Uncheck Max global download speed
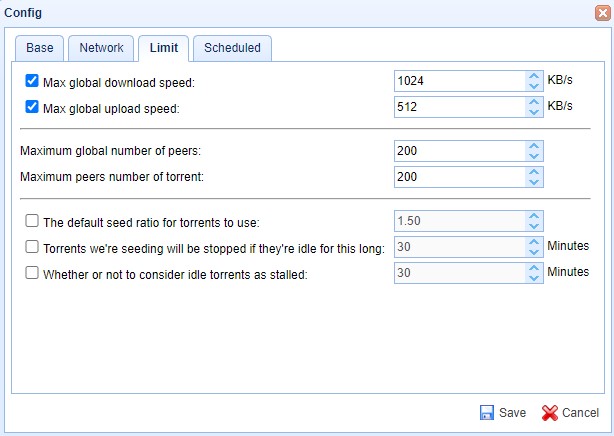 [32, 81]
